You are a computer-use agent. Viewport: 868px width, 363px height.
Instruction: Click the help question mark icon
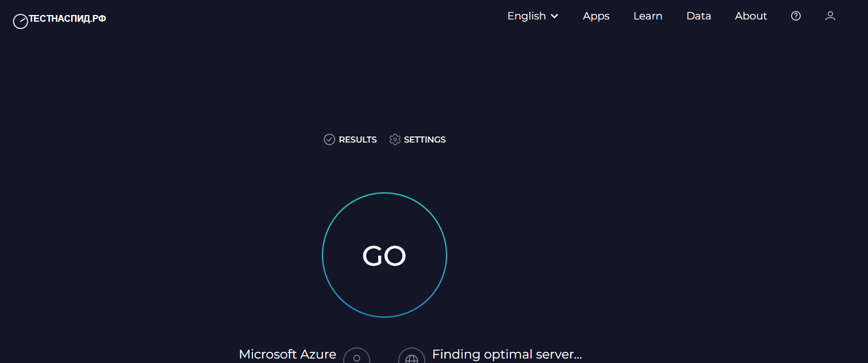pos(796,16)
